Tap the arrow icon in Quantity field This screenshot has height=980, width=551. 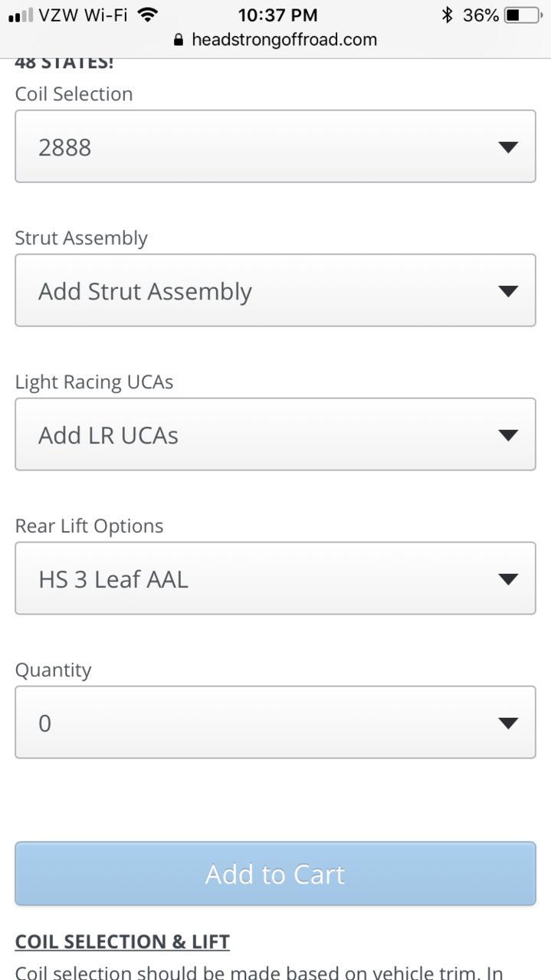pyautogui.click(x=507, y=723)
